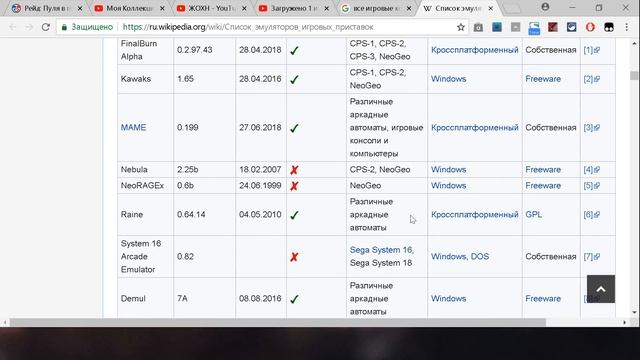640x360 pixels.
Task: Open the Windows link in NeoRAGEx row
Action: pos(449,185)
